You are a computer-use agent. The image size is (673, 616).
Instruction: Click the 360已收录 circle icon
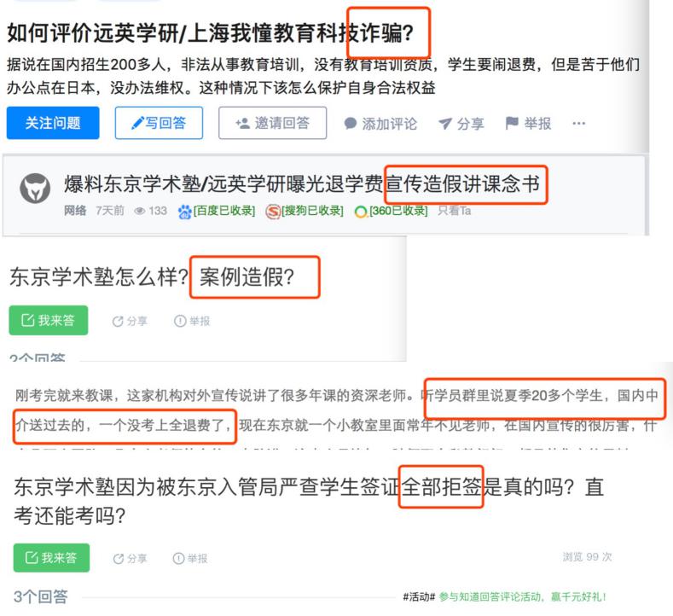point(361,212)
